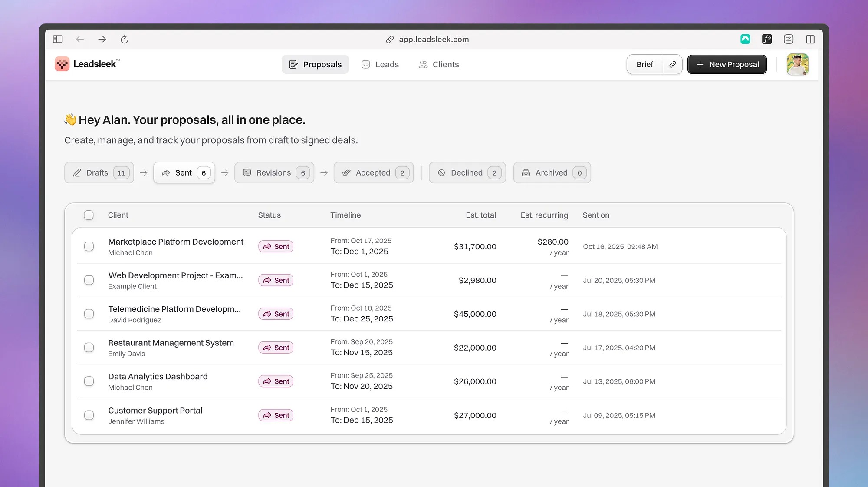The width and height of the screenshot is (868, 487).
Task: Click the browser sidebar toggle icon
Action: [x=58, y=39]
